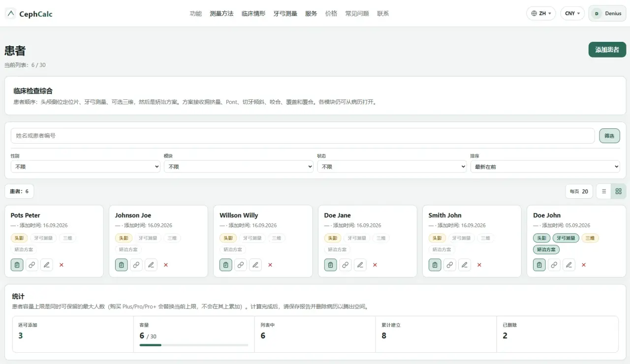Click the capacity progress bar
The width and height of the screenshot is (630, 364).
point(194,345)
